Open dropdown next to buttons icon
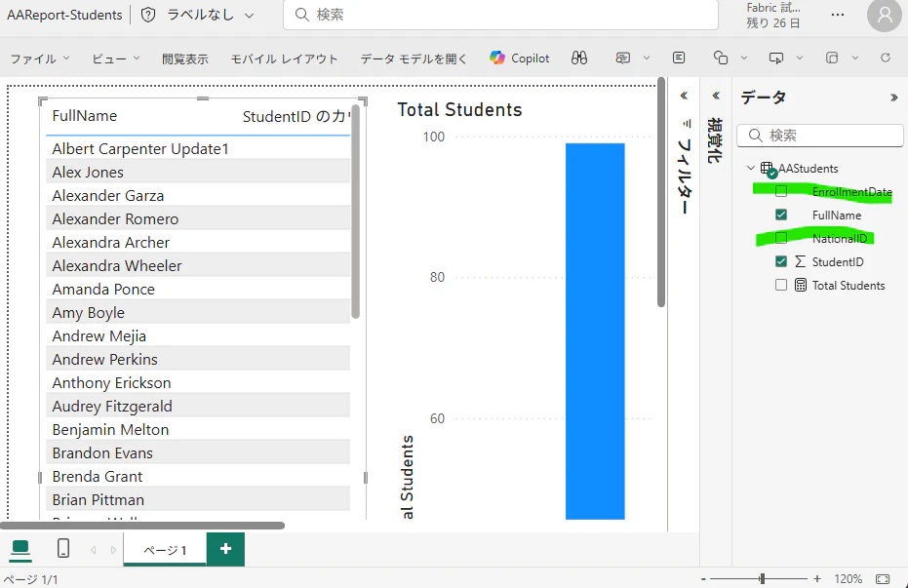Screen dimensions: 908x588 point(855,58)
